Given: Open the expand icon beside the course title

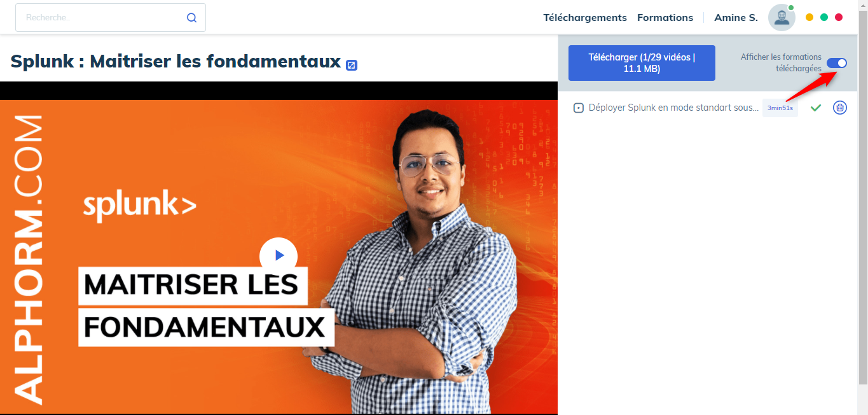Looking at the screenshot, I should [352, 65].
